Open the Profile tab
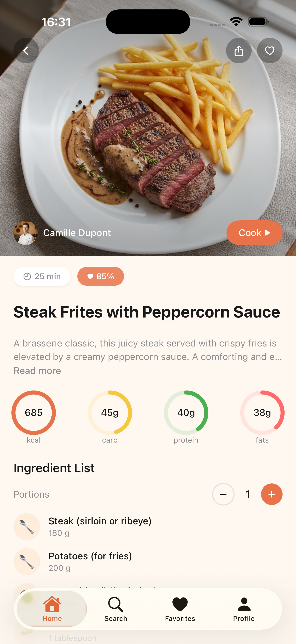296x644 pixels. click(x=244, y=609)
